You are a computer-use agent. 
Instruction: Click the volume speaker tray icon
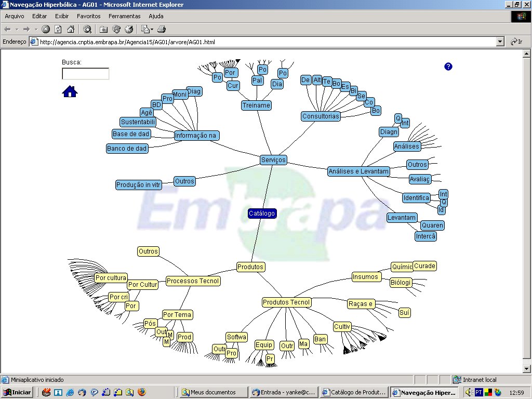469,393
